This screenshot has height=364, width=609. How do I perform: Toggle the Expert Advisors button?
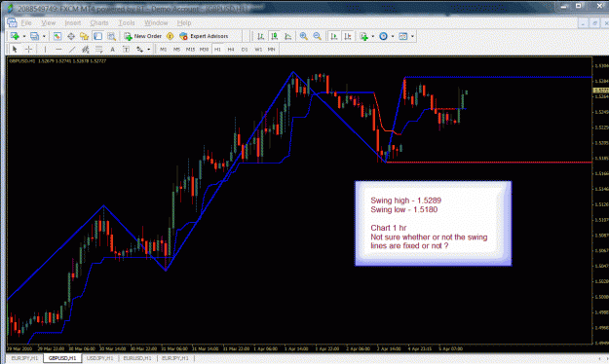(x=204, y=36)
